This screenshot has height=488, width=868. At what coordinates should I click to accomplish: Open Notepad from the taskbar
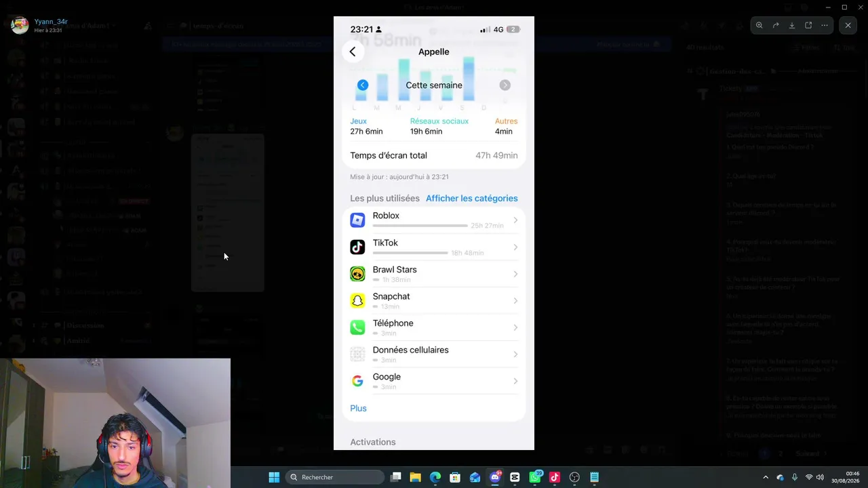594,477
